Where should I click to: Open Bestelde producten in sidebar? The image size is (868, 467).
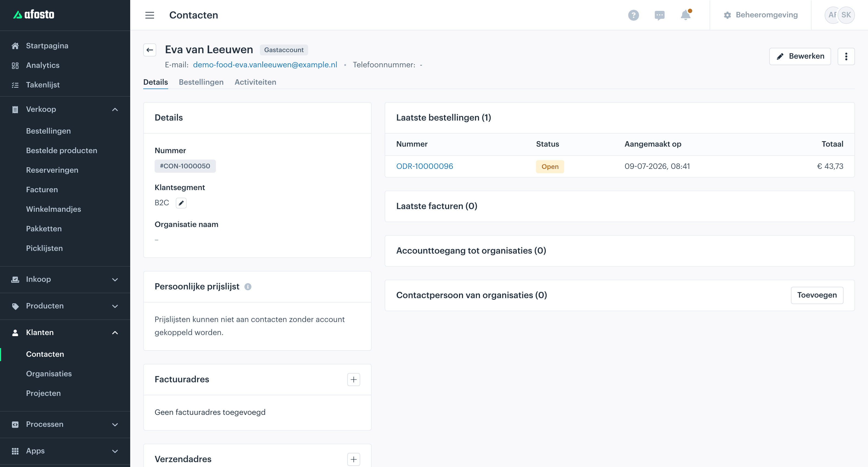[62, 150]
